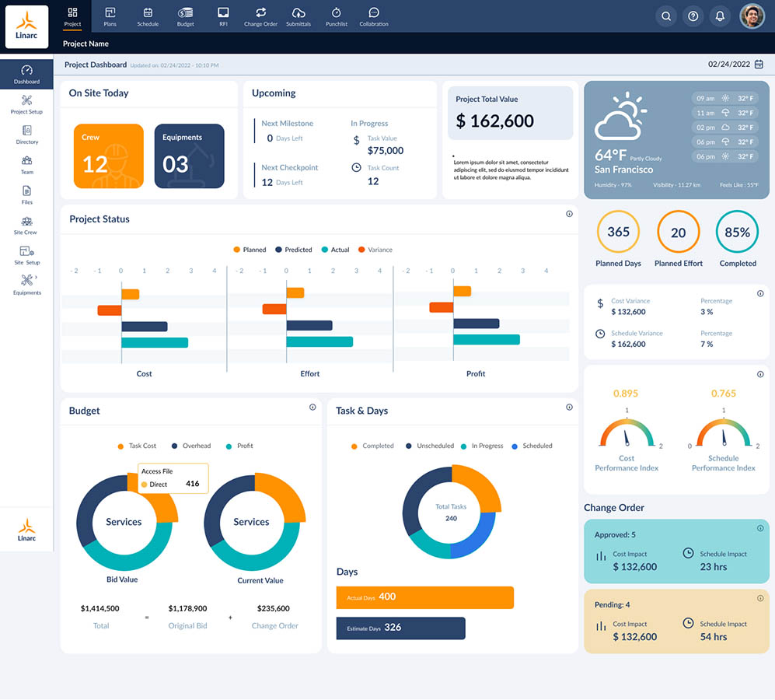Open the Collaboration chat icon

tap(374, 16)
